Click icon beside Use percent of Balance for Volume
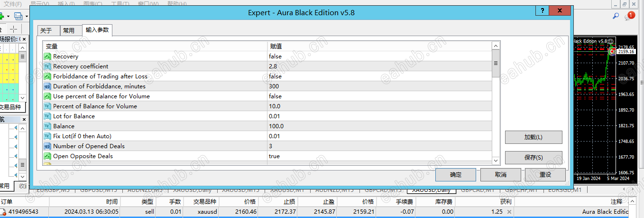Screen dimensions: 644x218 [x=47, y=96]
